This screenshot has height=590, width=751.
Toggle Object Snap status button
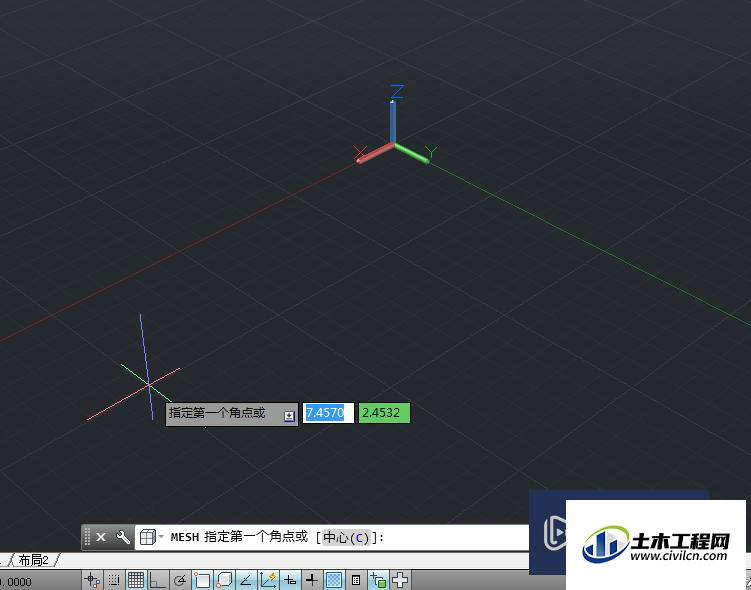click(x=202, y=580)
